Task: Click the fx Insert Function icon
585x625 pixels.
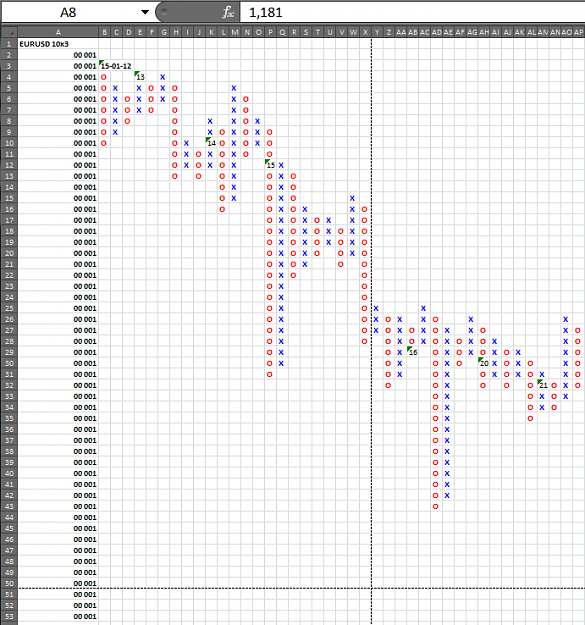Action: tap(228, 12)
